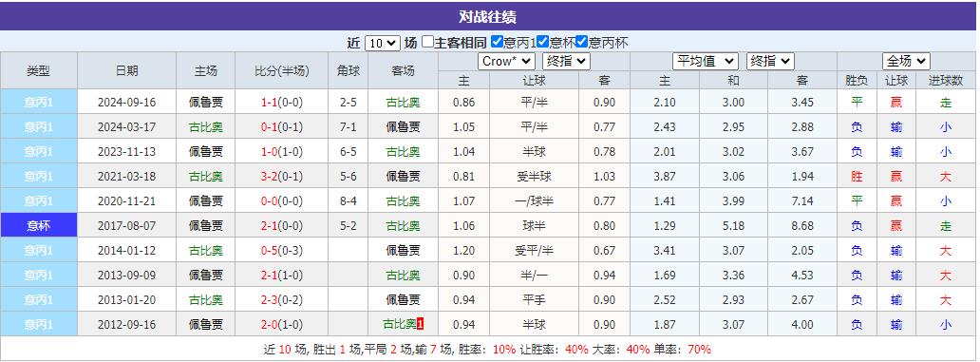Click the 类型 column header
The width and height of the screenshot is (980, 362).
pyautogui.click(x=39, y=70)
